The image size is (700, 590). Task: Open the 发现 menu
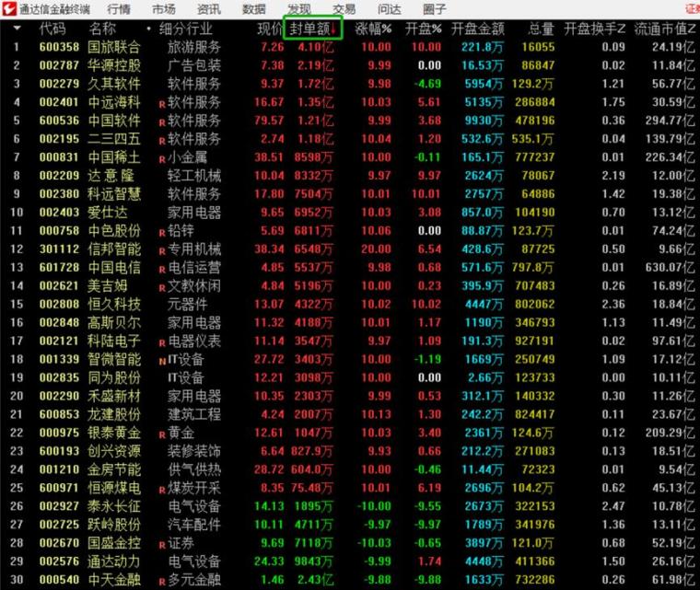pos(299,9)
